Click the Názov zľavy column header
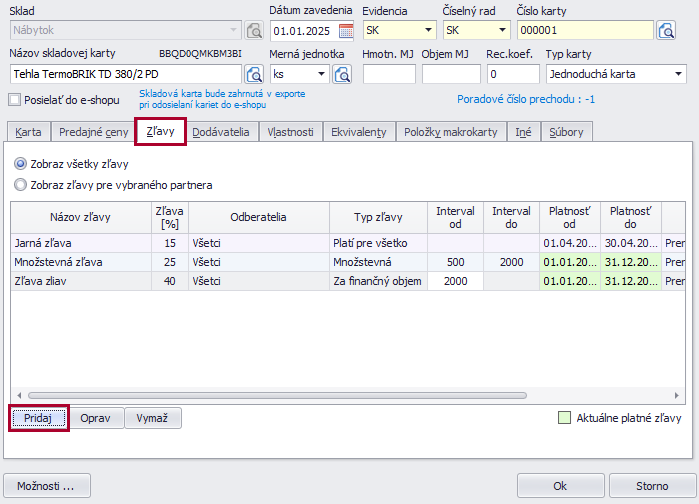Viewport: 699px width, 504px height. tap(81, 217)
